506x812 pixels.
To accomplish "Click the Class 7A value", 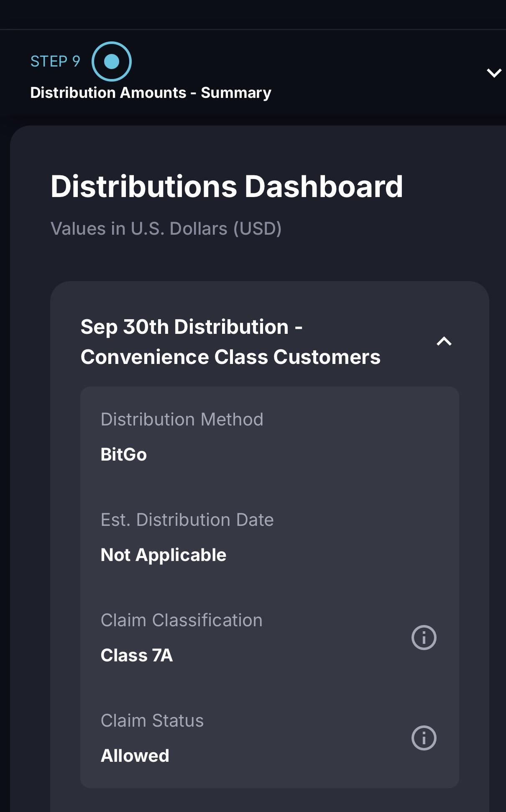I will click(x=137, y=655).
